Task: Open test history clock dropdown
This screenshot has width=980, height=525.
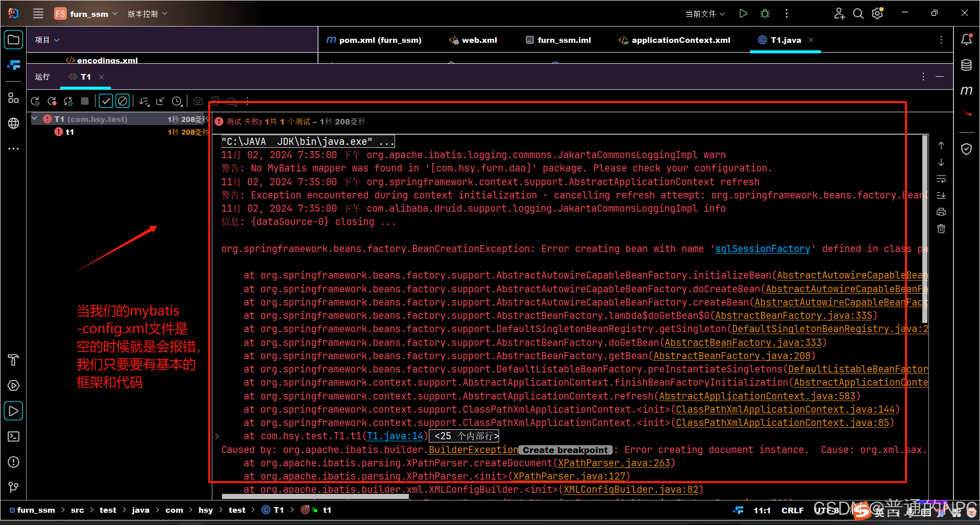Action: (177, 101)
